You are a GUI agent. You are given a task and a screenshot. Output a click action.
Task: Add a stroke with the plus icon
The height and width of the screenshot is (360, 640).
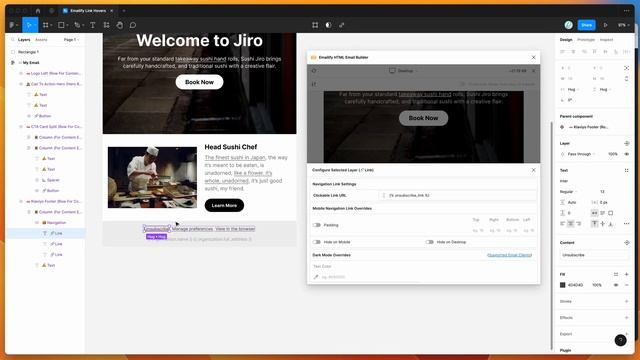pyautogui.click(x=627, y=301)
